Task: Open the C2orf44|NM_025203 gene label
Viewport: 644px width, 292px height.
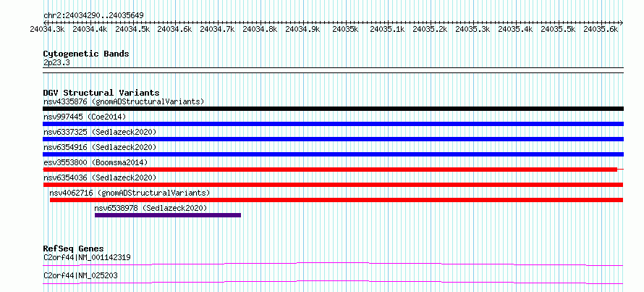Action: tap(80, 275)
